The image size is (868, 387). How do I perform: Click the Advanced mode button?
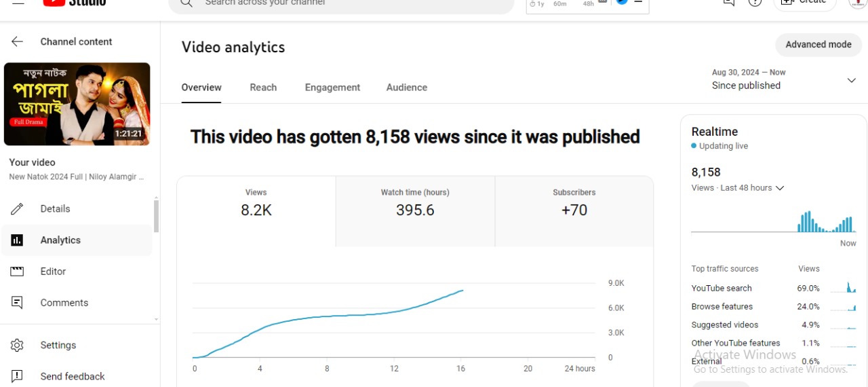point(818,45)
